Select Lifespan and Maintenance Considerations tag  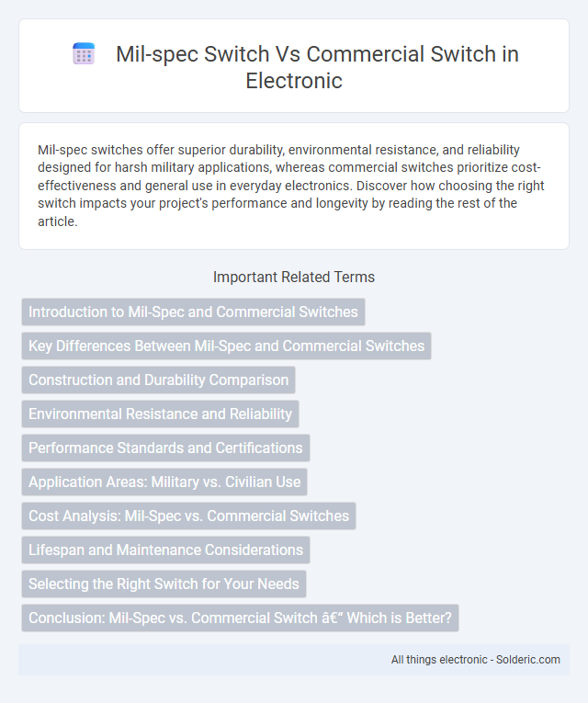click(x=165, y=550)
